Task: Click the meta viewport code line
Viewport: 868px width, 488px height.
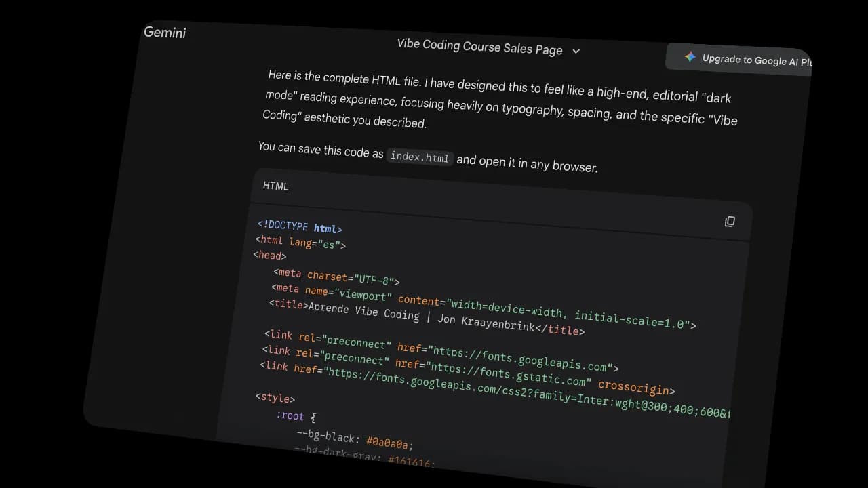Action: [x=483, y=306]
